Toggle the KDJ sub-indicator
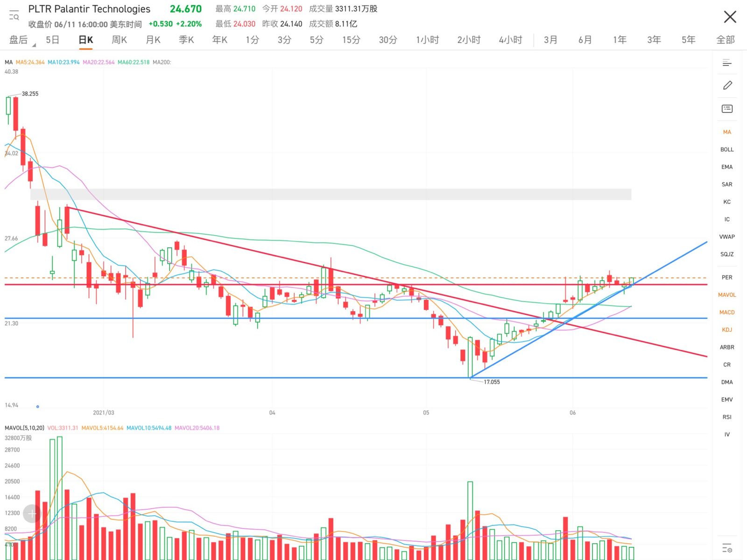This screenshot has height=560, width=747. 727,330
